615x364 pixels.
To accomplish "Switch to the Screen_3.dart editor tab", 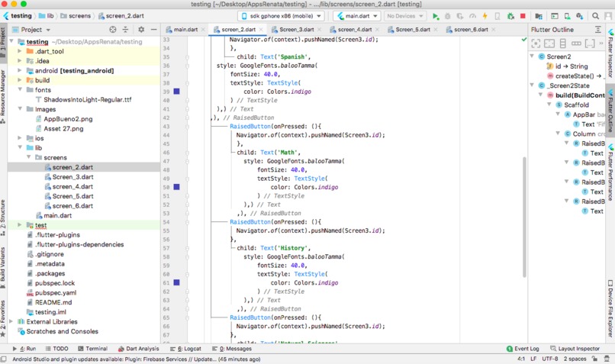I will [x=296, y=30].
